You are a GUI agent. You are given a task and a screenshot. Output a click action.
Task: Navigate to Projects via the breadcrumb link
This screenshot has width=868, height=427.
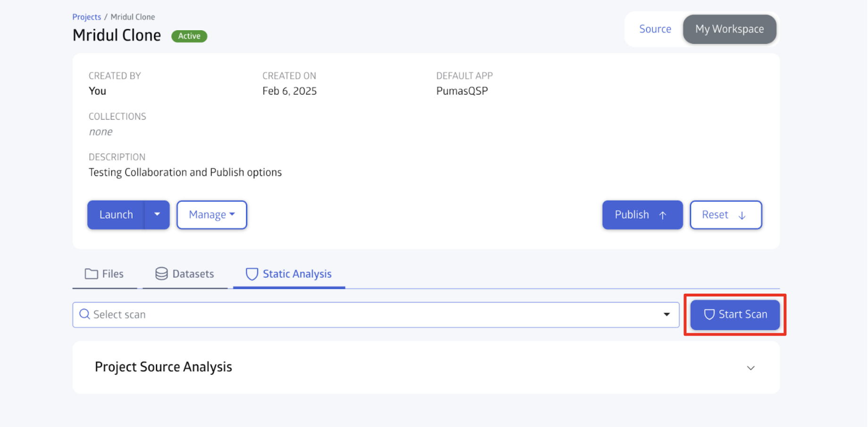point(86,16)
